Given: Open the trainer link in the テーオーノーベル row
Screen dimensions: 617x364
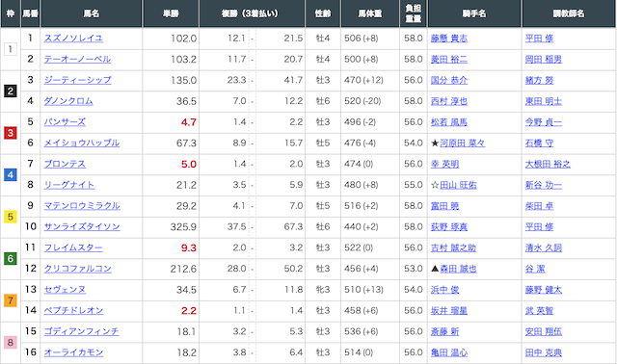Looking at the screenshot, I should point(544,59).
